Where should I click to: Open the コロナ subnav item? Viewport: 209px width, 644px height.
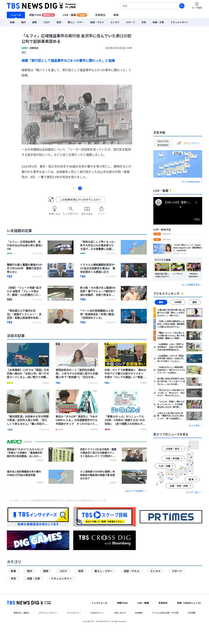pyautogui.click(x=47, y=22)
